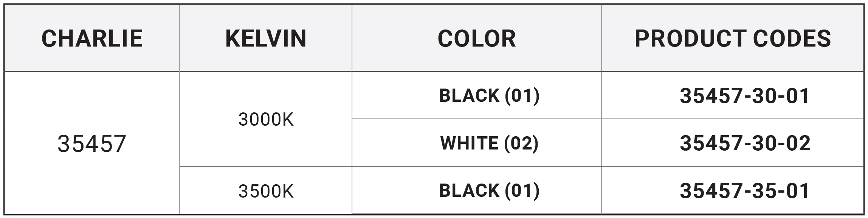
Task: Click the 35457 model number cell
Action: (92, 144)
